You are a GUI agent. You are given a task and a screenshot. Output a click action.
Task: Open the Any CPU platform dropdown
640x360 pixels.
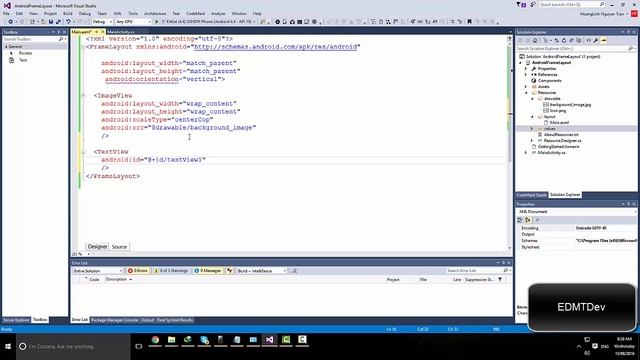(133, 22)
